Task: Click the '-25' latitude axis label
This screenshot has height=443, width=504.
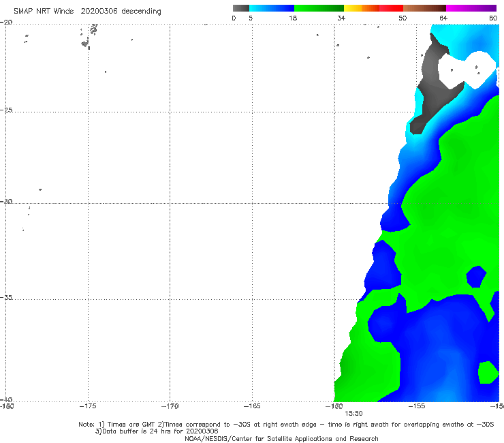Action: coord(6,110)
